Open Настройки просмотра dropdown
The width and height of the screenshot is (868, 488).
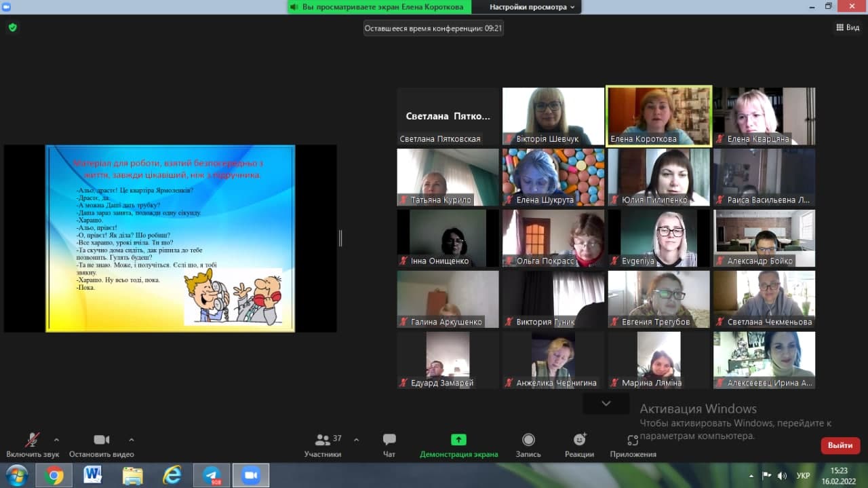(532, 7)
